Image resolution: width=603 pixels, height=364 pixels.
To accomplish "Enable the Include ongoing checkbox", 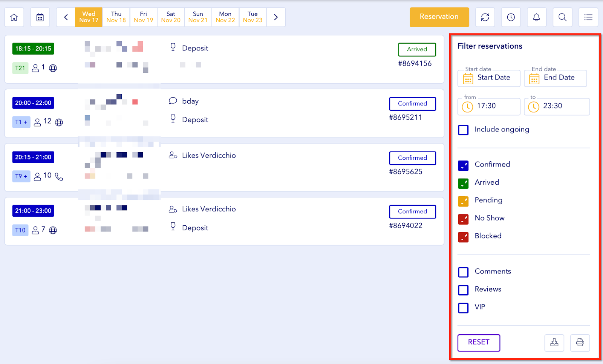I will tap(463, 130).
